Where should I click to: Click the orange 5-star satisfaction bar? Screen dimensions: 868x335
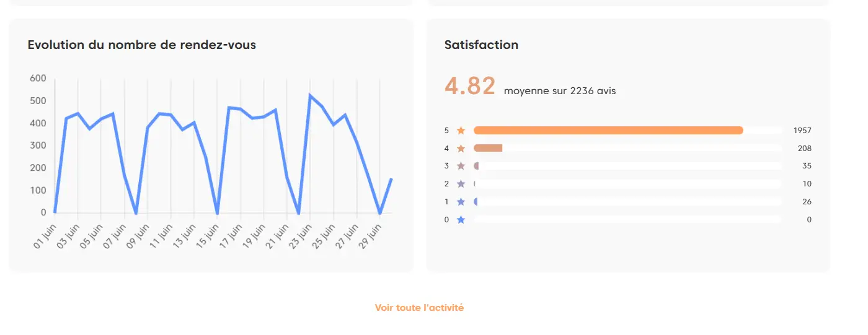click(608, 131)
